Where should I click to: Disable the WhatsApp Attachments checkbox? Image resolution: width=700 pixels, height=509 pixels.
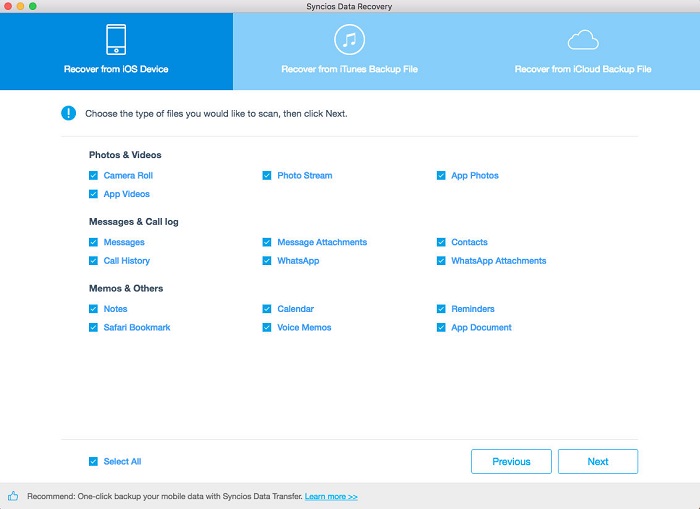(x=441, y=261)
